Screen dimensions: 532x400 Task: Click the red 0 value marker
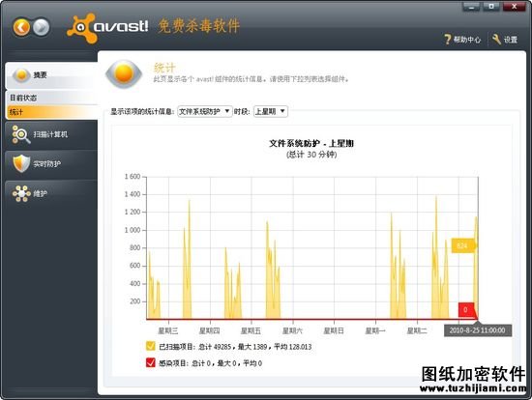coord(466,309)
